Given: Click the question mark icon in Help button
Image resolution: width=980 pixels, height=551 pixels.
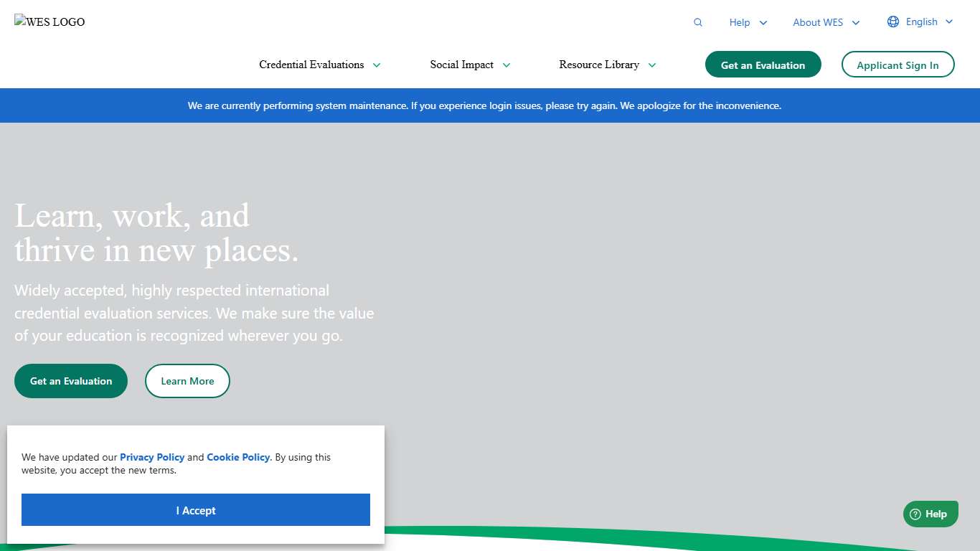Looking at the screenshot, I should [x=916, y=514].
